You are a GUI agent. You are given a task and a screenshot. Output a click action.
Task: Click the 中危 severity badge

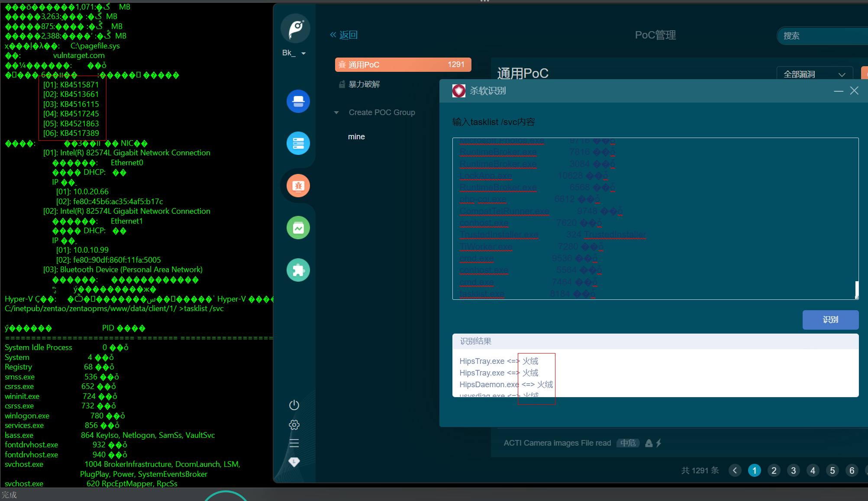pos(628,443)
